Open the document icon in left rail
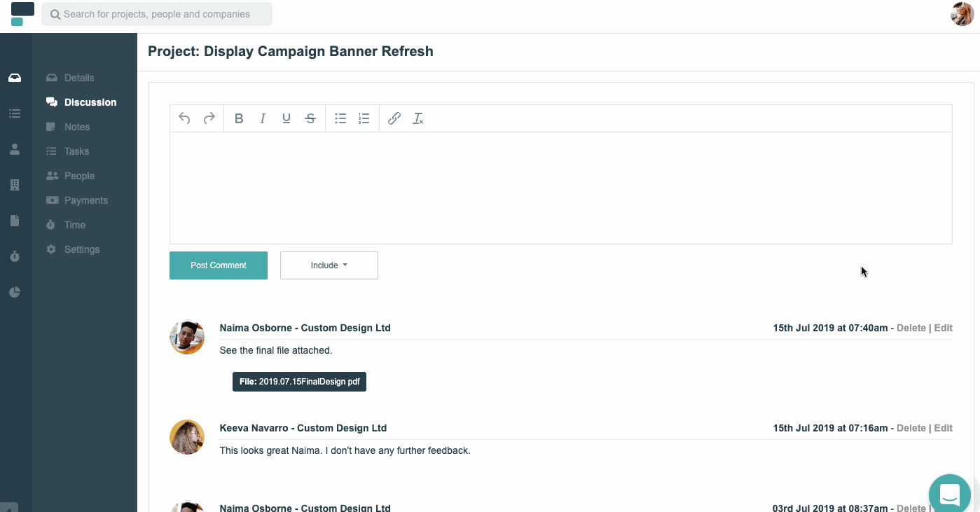The image size is (980, 512). pyautogui.click(x=15, y=221)
